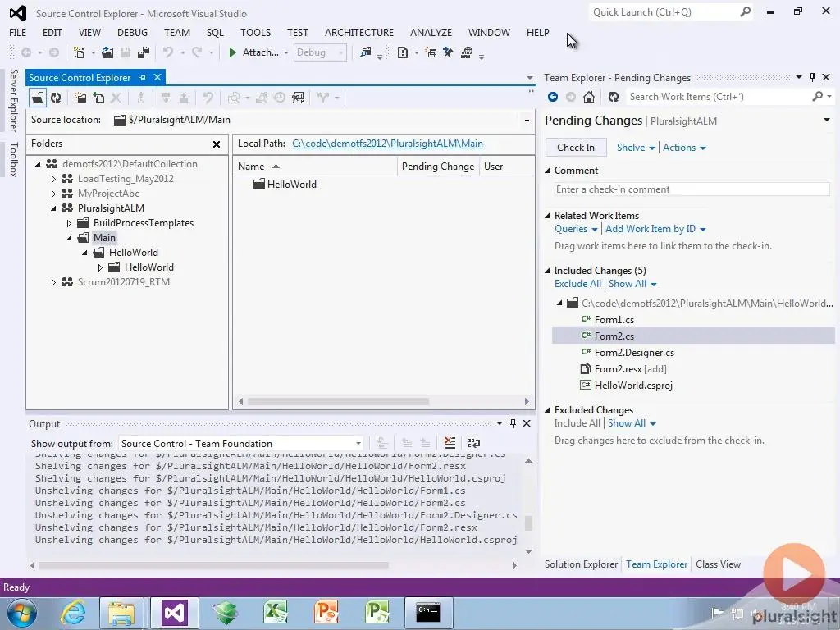Open Internet Explorer from taskbar
The image size is (840, 630).
pos(73,612)
